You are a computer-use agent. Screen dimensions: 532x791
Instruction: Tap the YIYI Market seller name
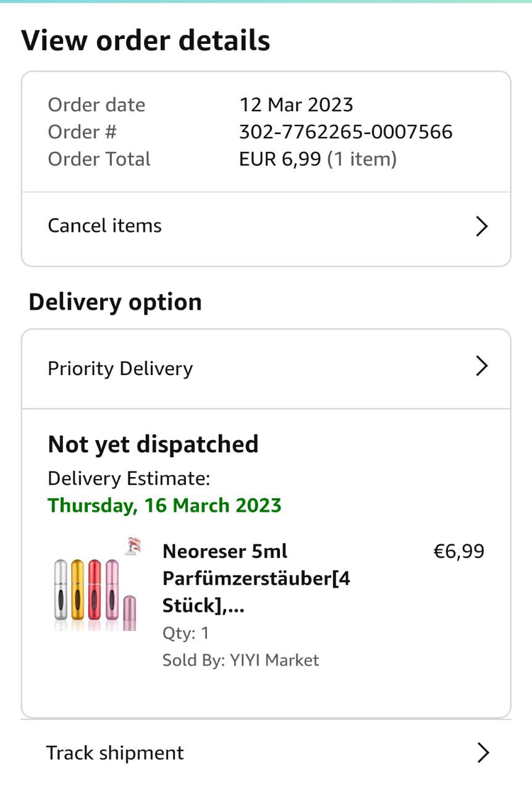(x=274, y=660)
